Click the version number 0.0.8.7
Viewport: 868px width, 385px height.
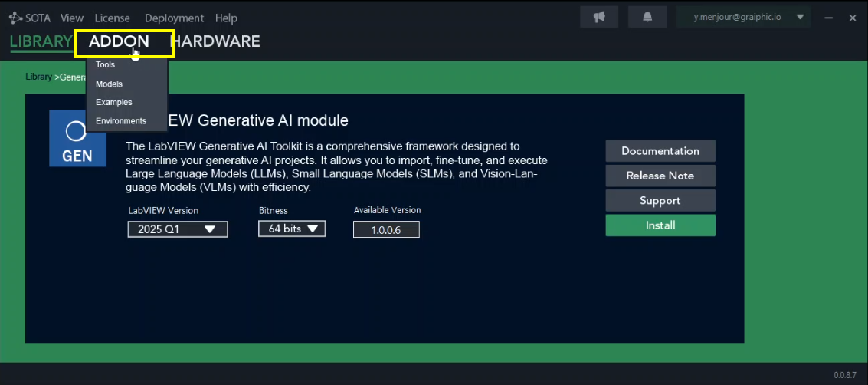click(845, 374)
